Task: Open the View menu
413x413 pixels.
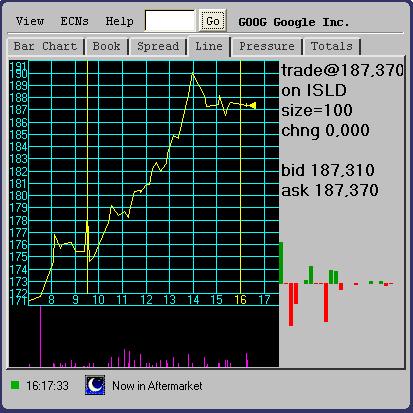Action: pos(30,21)
